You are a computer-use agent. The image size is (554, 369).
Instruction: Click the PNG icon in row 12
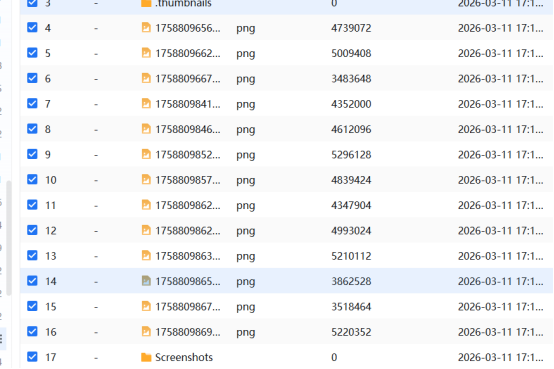pos(146,230)
